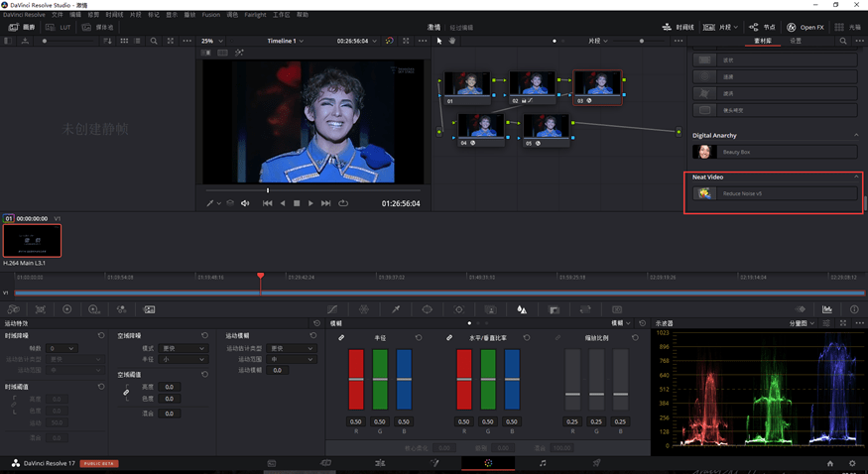
Task: Click the red radius channel slider
Action: point(355,379)
